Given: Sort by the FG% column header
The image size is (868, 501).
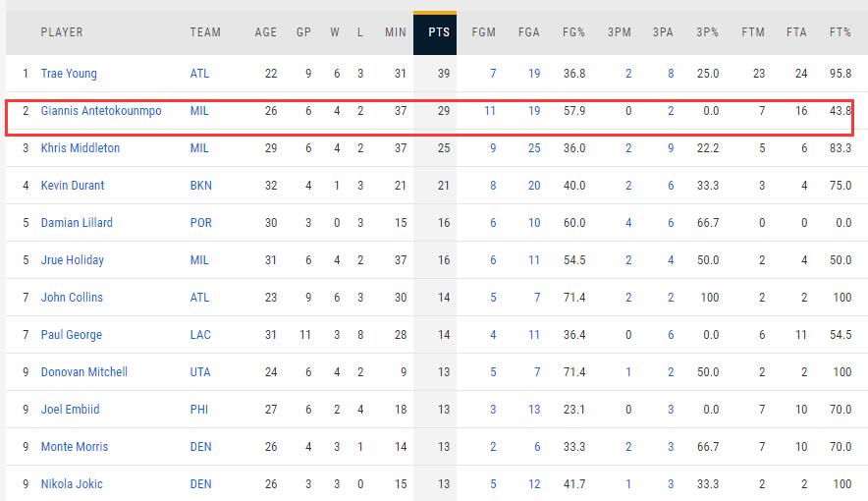Looking at the screenshot, I should [574, 32].
